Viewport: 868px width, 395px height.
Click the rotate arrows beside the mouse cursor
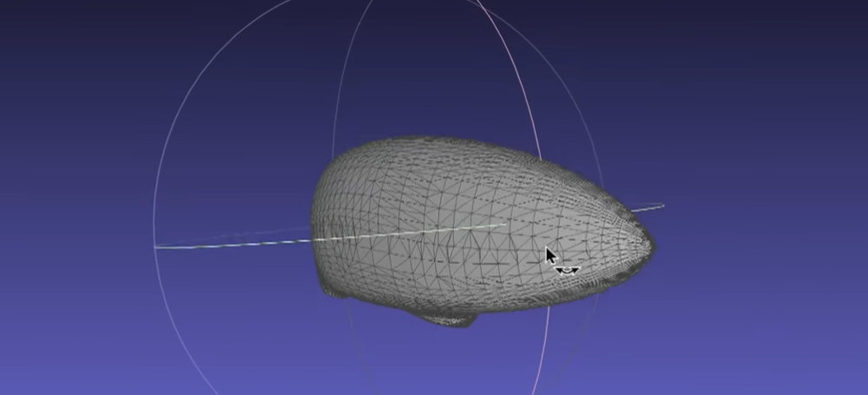click(x=567, y=271)
